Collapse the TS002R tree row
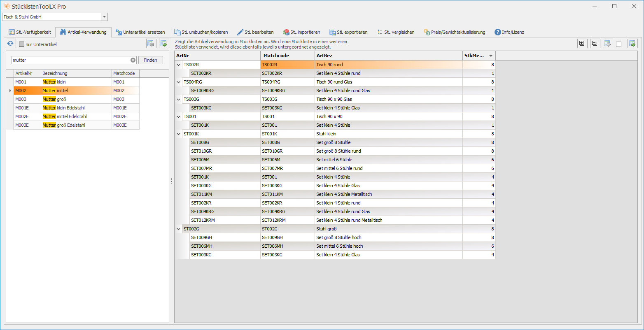Viewport: 644px width, 330px height. 179,65
